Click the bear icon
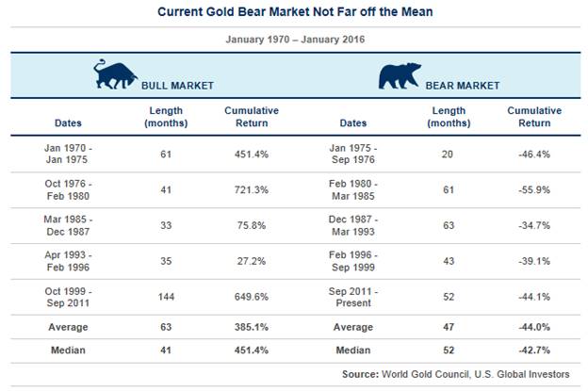Viewport: 588px width, 391px height. pyautogui.click(x=400, y=75)
